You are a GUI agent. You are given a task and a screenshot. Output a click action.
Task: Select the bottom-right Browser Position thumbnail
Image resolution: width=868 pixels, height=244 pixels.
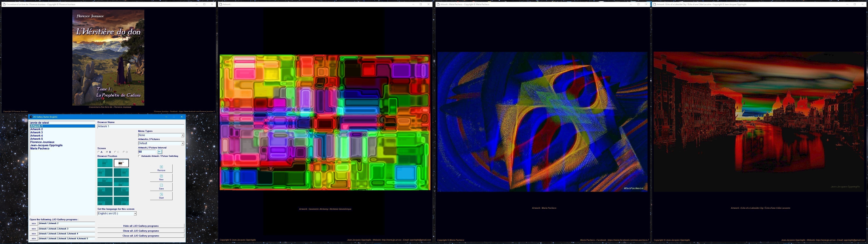[x=121, y=201]
